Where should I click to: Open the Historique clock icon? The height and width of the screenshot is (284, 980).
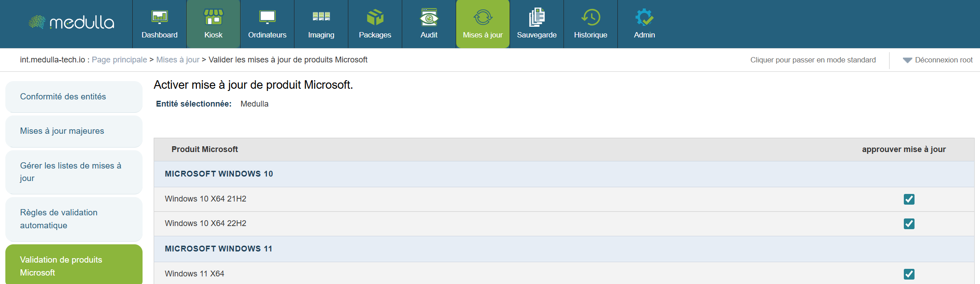pyautogui.click(x=591, y=18)
